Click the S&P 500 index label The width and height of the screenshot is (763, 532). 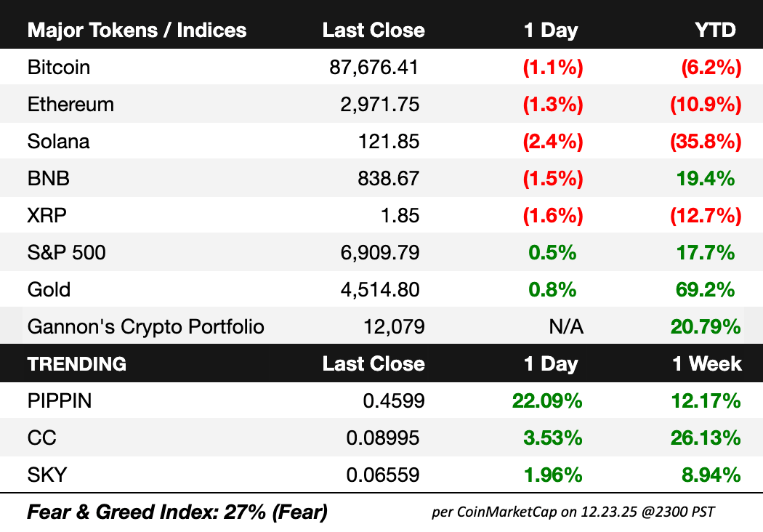(66, 252)
